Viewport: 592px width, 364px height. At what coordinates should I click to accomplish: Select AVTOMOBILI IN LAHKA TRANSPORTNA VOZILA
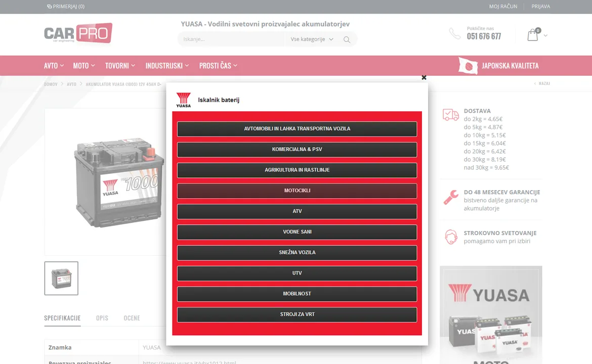(297, 129)
